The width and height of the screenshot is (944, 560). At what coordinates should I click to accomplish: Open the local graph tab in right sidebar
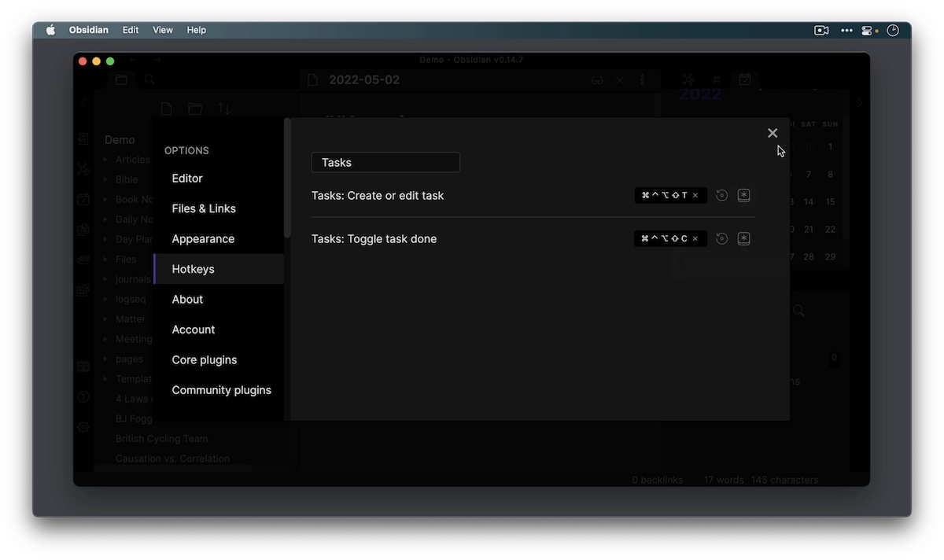pyautogui.click(x=688, y=79)
